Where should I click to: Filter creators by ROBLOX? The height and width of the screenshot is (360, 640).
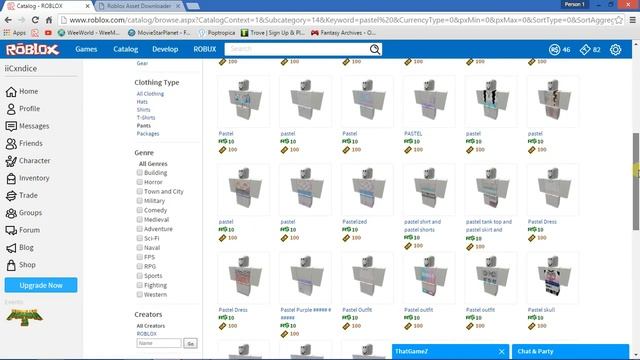[147, 334]
